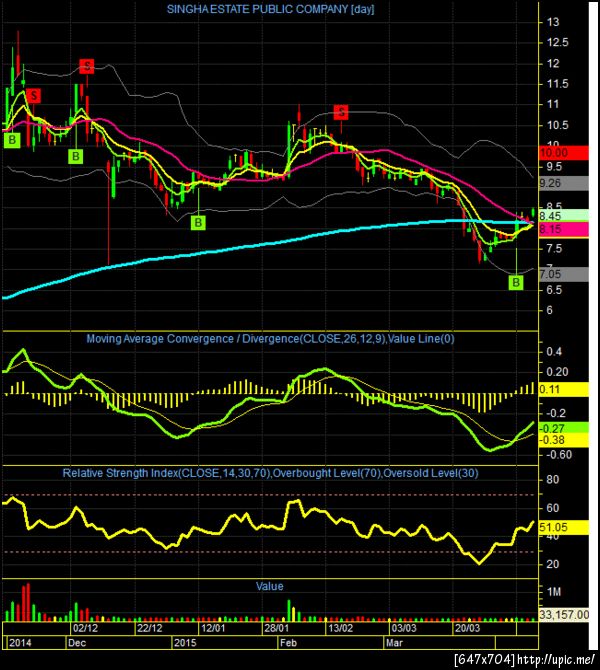The width and height of the screenshot is (600, 670).
Task: Click the -0.60 MACD axis label
Action: tap(559, 454)
